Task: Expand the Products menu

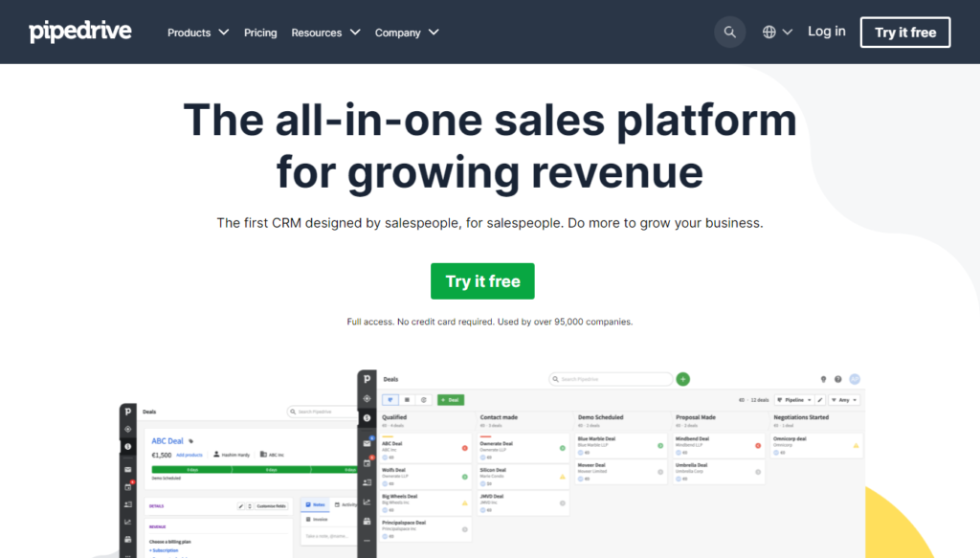Action: pos(198,33)
